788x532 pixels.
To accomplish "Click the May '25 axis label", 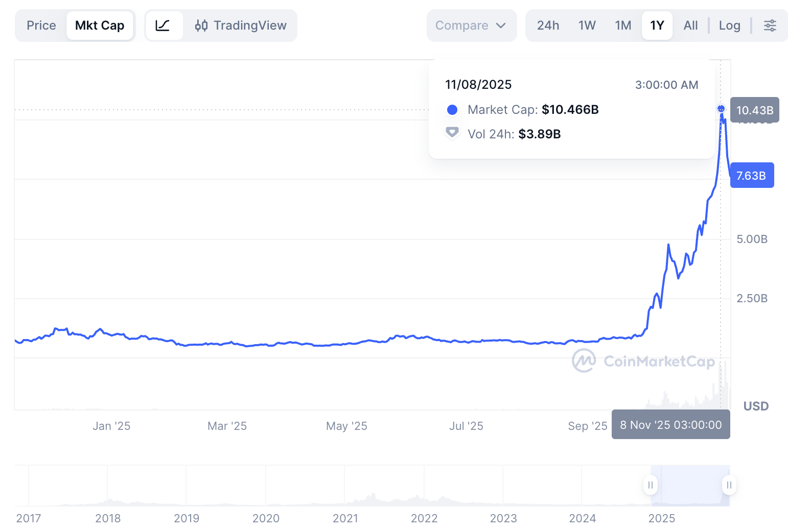I will tap(346, 426).
